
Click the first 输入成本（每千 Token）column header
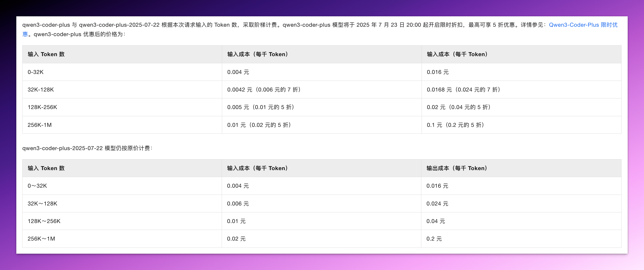pyautogui.click(x=258, y=54)
